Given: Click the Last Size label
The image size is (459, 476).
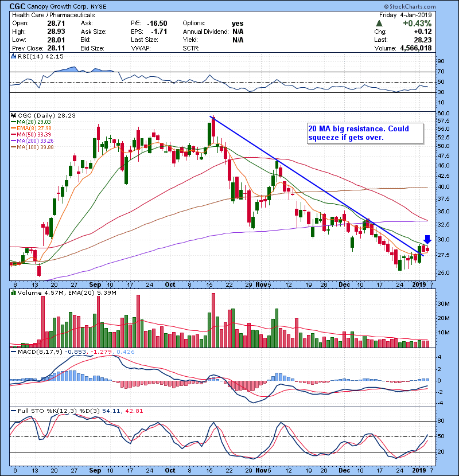Looking at the screenshot, I should (144, 40).
